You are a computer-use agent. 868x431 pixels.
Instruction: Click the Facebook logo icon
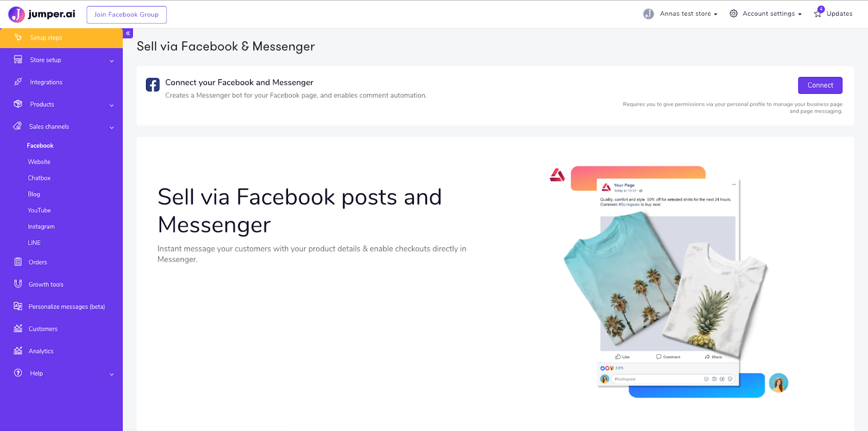coord(152,85)
